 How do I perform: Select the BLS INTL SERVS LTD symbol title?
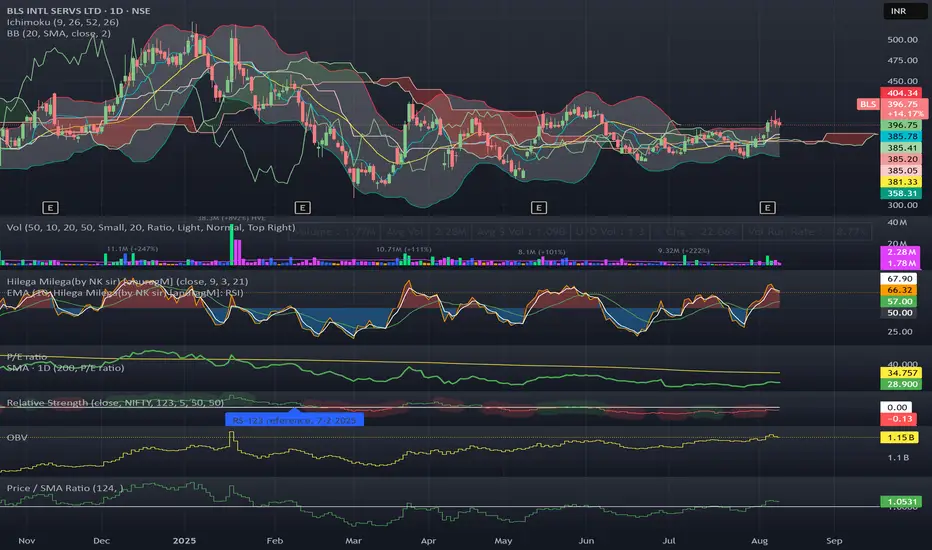[78, 11]
